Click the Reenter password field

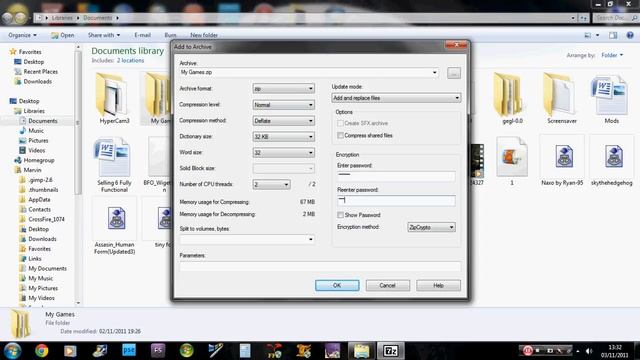pyautogui.click(x=396, y=200)
